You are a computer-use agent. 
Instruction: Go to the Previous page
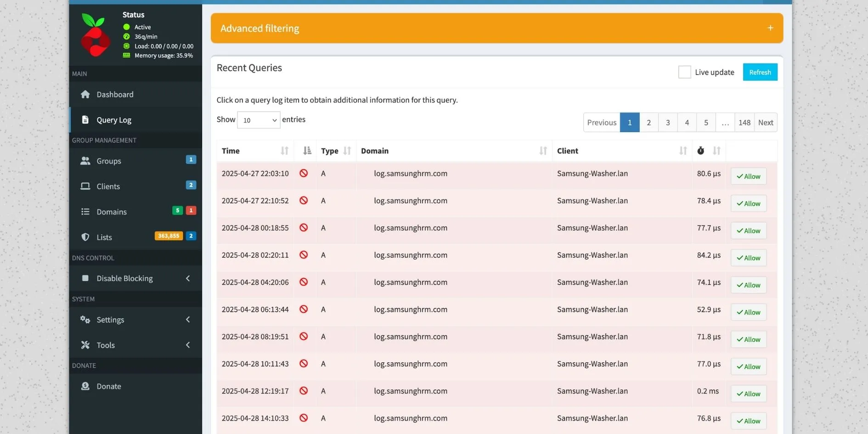click(602, 123)
